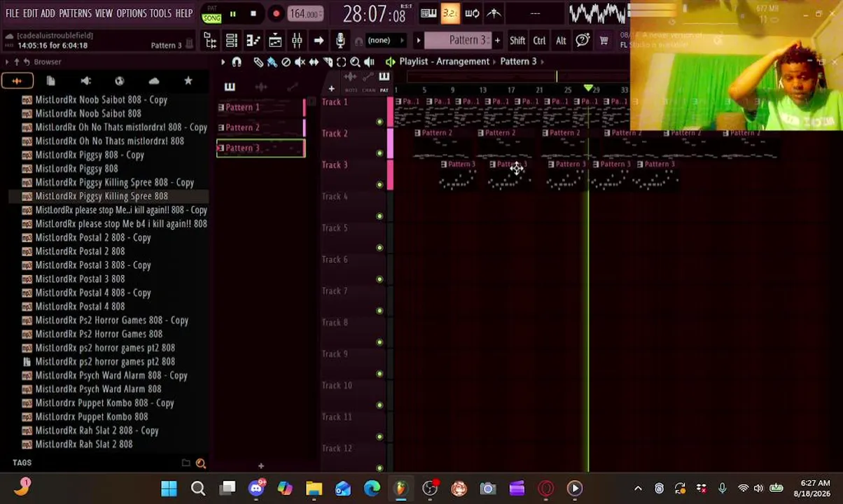Open playlist options menu arrow
Viewport: 843px width, 504px height.
click(223, 62)
